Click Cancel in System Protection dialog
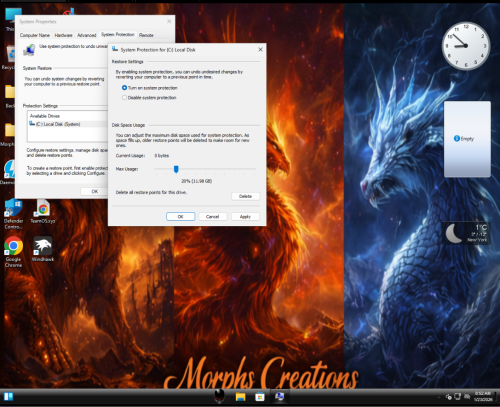This screenshot has height=407, width=500. 213,217
